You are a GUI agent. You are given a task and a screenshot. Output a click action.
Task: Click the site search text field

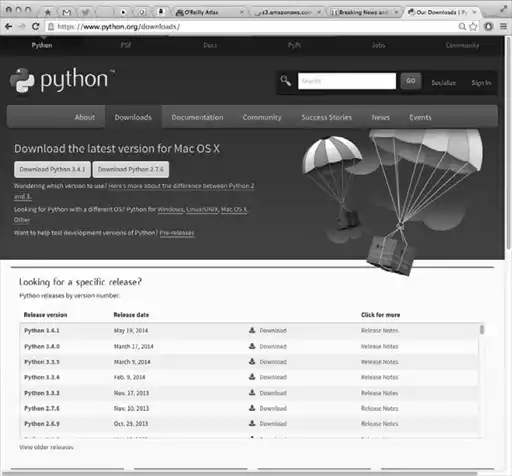(x=347, y=81)
